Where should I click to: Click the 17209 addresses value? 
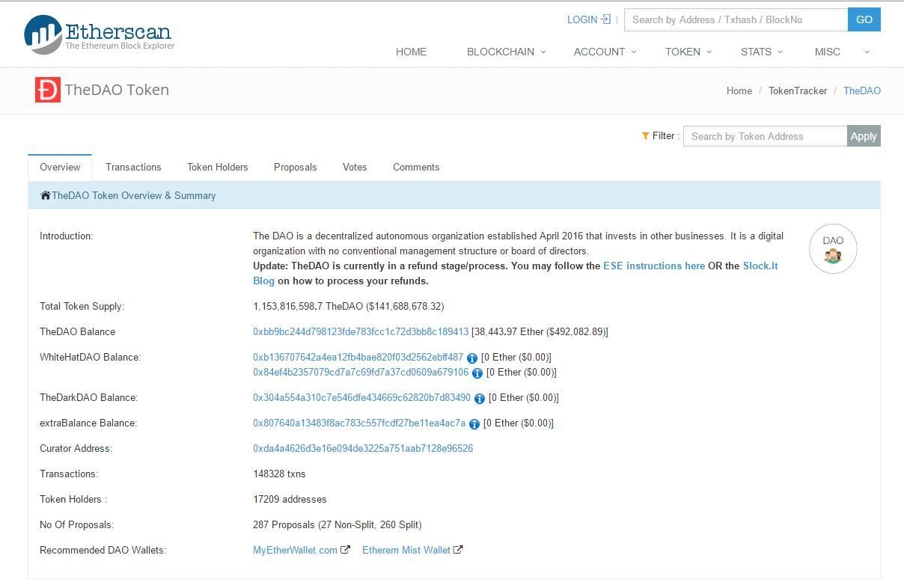290,499
